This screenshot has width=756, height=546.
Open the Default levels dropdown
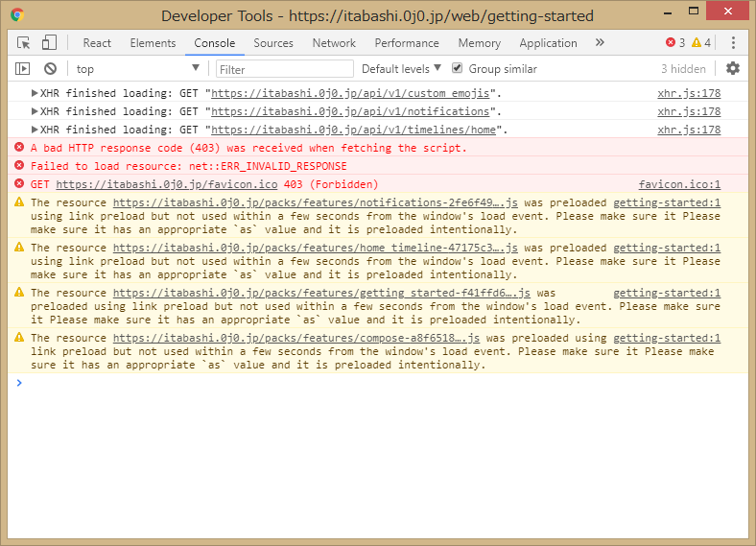[401, 69]
